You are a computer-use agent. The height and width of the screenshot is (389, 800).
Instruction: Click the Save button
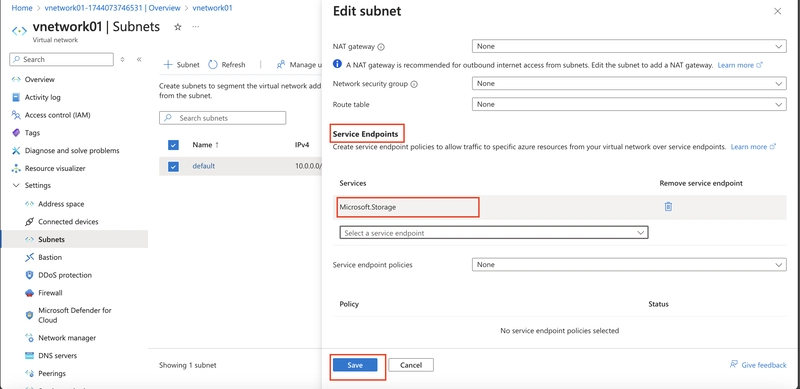coord(355,365)
